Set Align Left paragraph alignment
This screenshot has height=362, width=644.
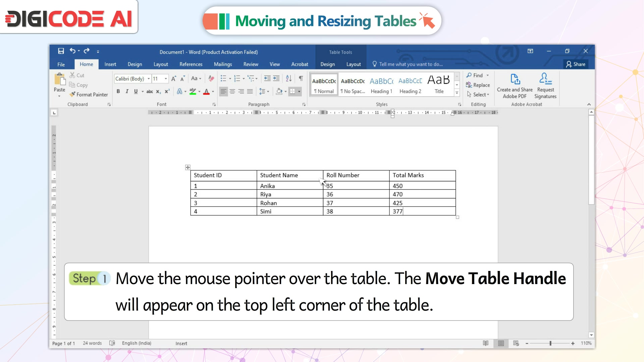click(223, 91)
